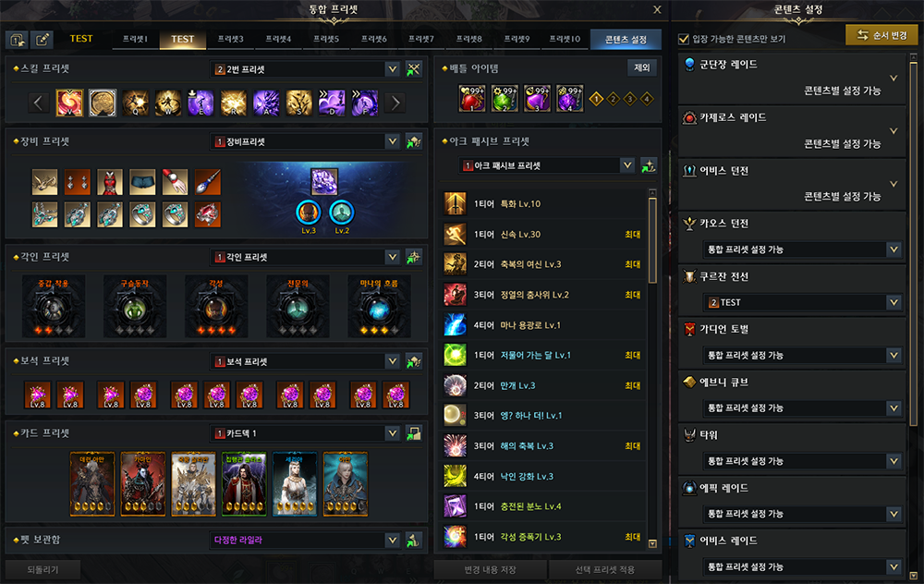Click the 순서 변경 button
The height and width of the screenshot is (584, 924).
coord(882,35)
